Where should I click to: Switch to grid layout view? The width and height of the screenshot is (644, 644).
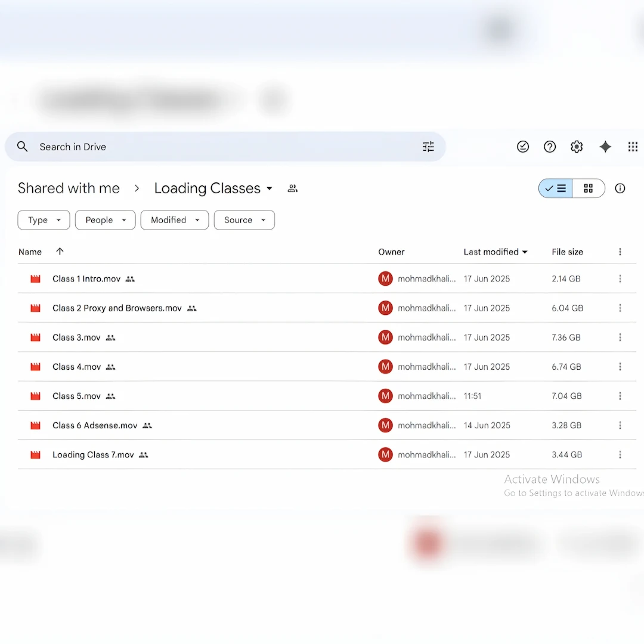coord(589,188)
